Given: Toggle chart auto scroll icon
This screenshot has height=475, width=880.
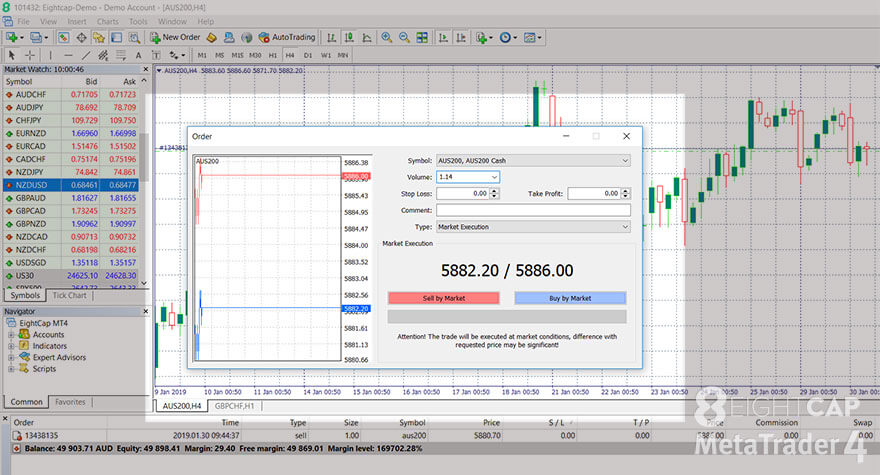Looking at the screenshot, I should [443, 38].
